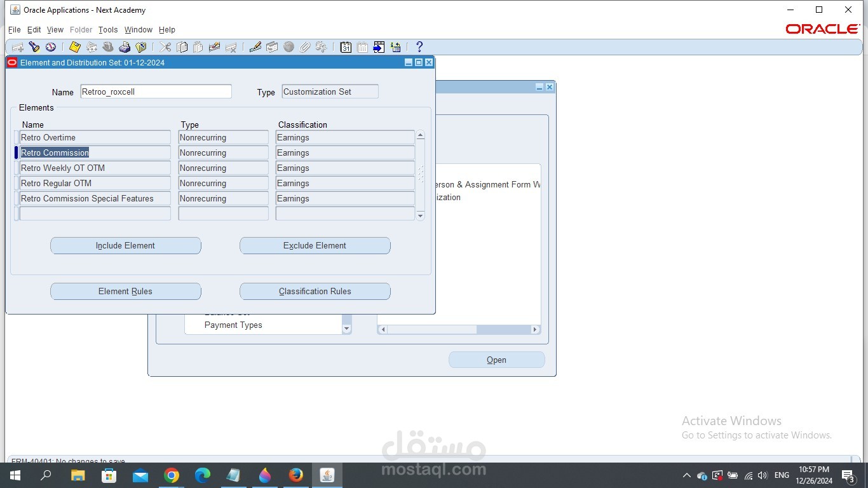Click Earnings classification of Retro Regular OTM
The image size is (868, 488).
(345, 183)
